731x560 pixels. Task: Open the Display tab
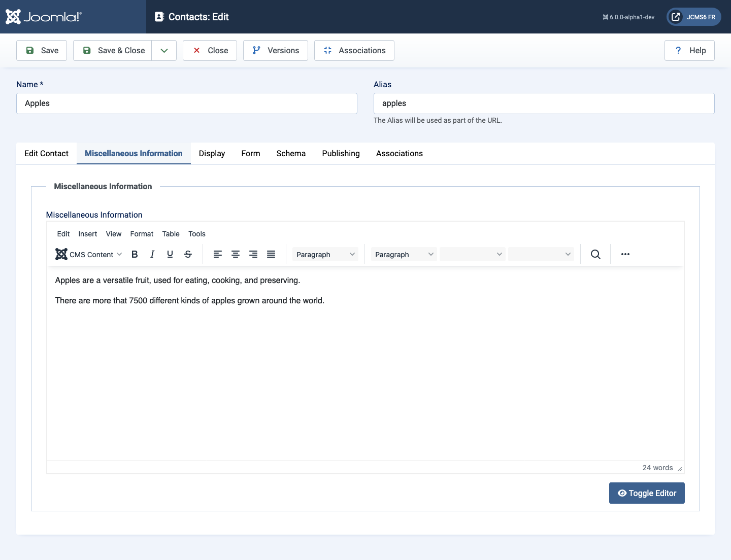coord(212,153)
